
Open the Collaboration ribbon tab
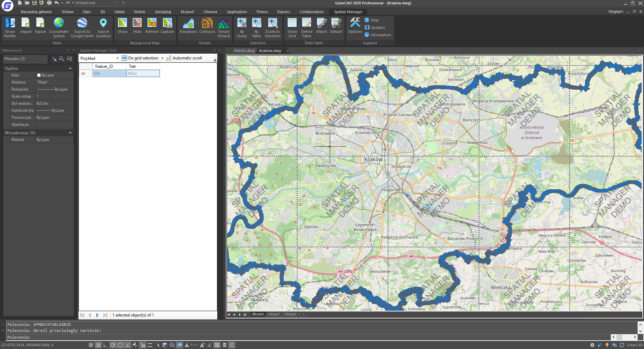tap(312, 12)
